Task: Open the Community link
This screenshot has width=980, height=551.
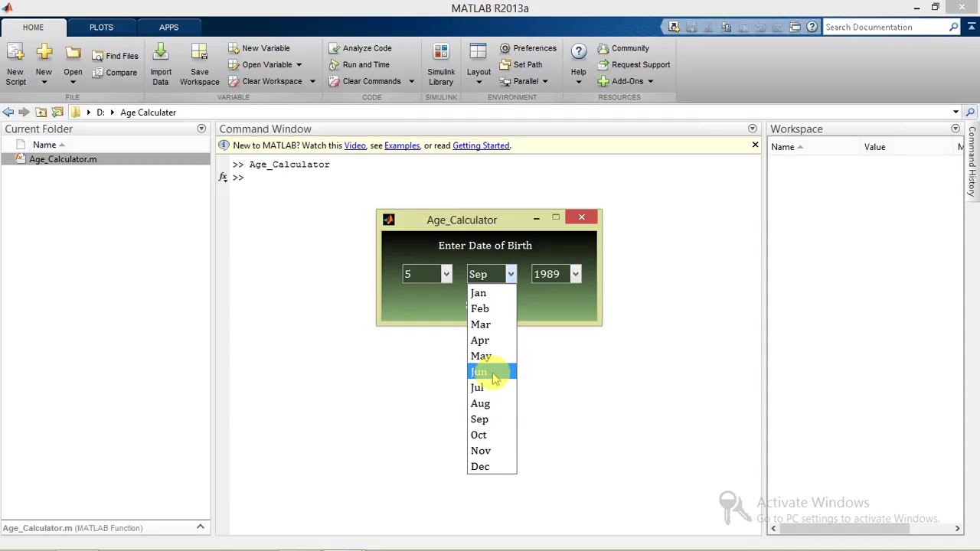Action: pyautogui.click(x=623, y=48)
